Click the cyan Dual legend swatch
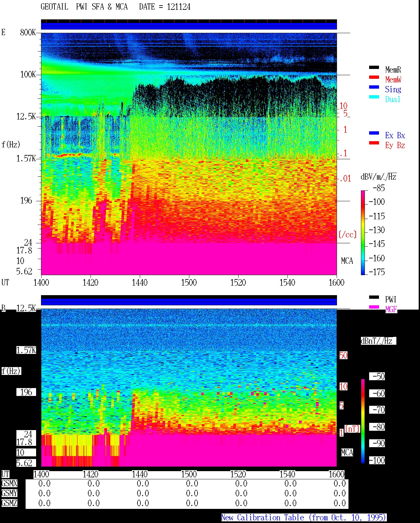This screenshot has height=523, width=420. tap(374, 97)
